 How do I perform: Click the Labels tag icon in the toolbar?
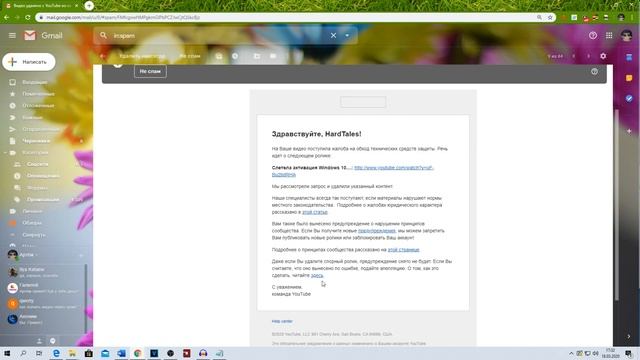click(273, 56)
